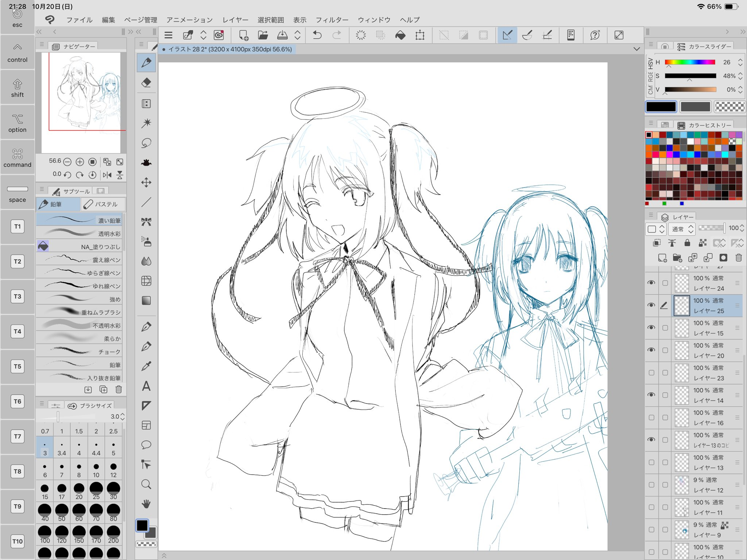Open the blend mode 通常 dropdown
747x560 pixels.
pos(682,229)
